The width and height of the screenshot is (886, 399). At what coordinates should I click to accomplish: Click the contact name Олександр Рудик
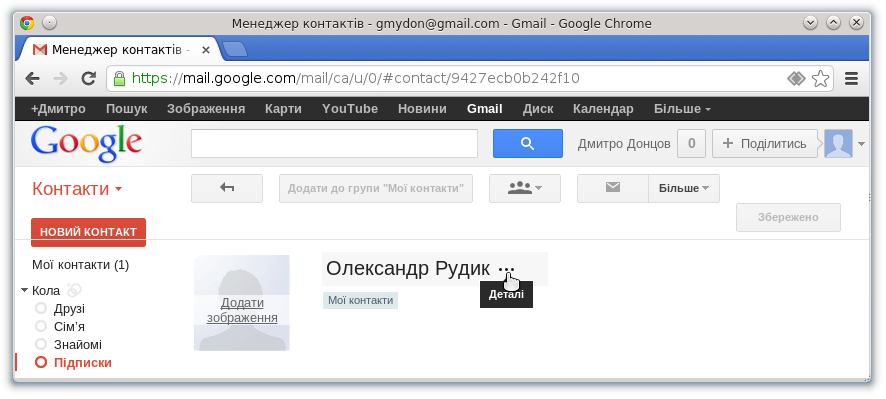[x=408, y=269]
